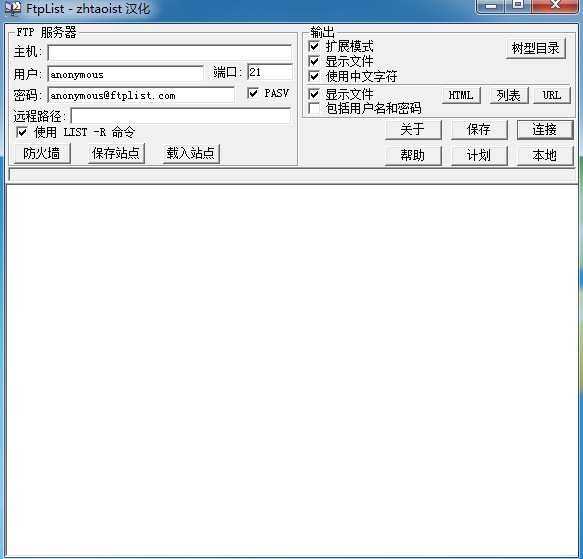Disable the 使用 LIST -R 命令 checkbox
This screenshot has width=583, height=559.
click(x=22, y=132)
